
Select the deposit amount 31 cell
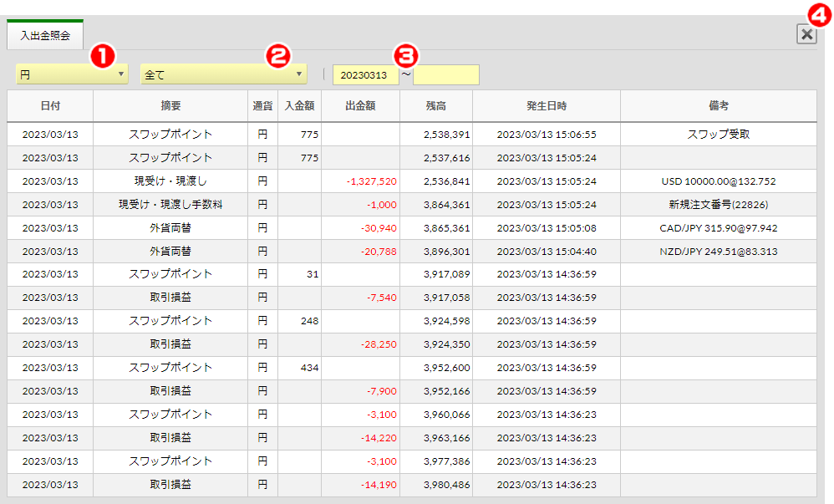(x=299, y=274)
